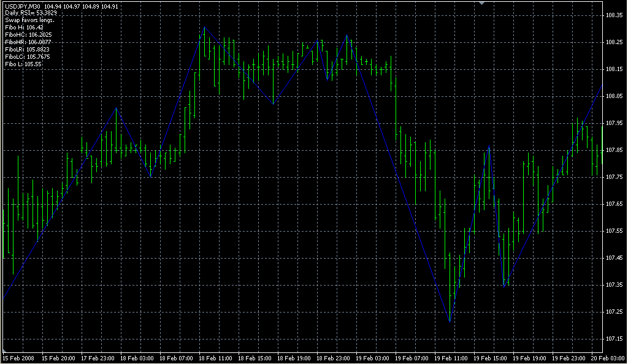
Task: Click the 108.05 price level on axis
Action: 614,96
